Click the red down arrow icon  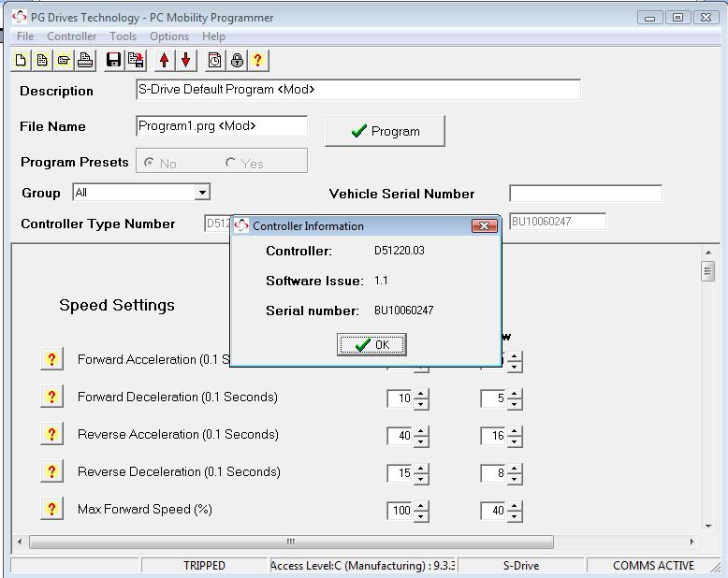[x=186, y=60]
